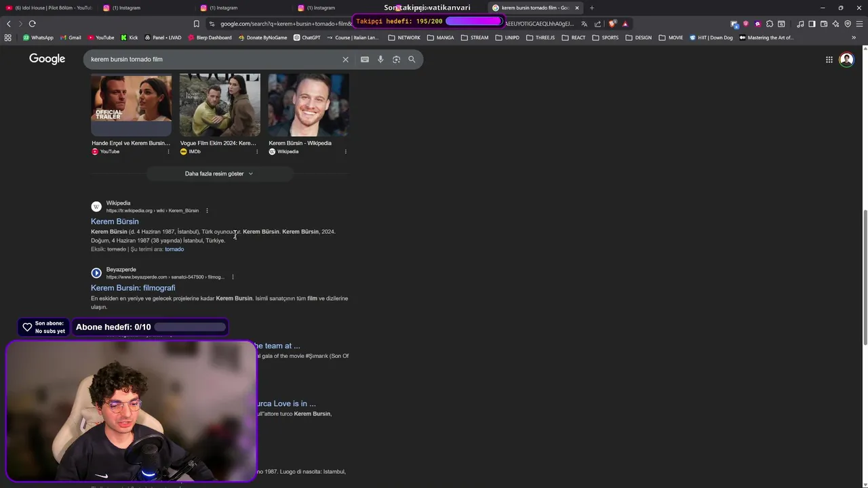This screenshot has height=488, width=868.
Task: Open the MANGA bookmarks folder
Action: [x=441, y=38]
